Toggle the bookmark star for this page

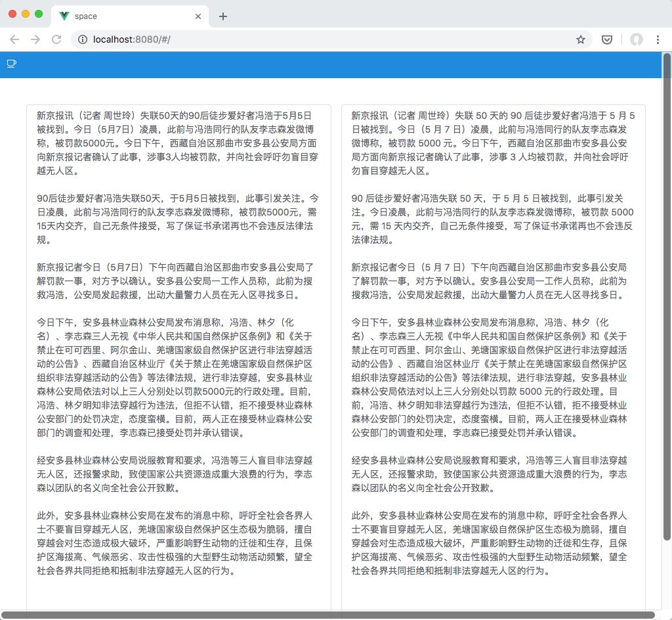pyautogui.click(x=580, y=39)
